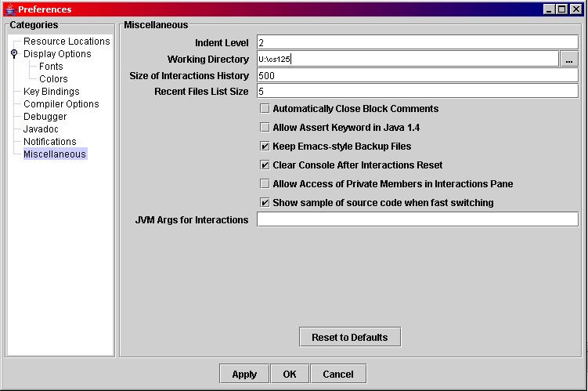Uncheck Keep Emacs-style Backup Files
Screen dimensions: 588x391
(265, 147)
